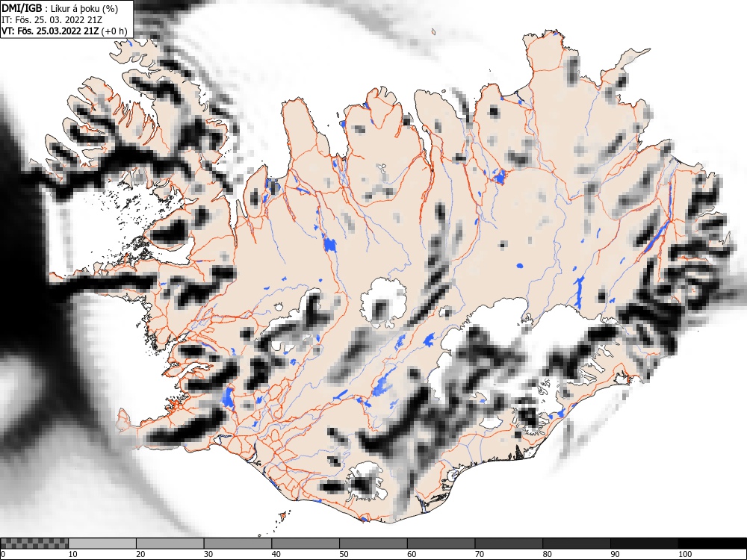Click the '80' scale label
This screenshot has height=560, width=747.
pos(547,554)
